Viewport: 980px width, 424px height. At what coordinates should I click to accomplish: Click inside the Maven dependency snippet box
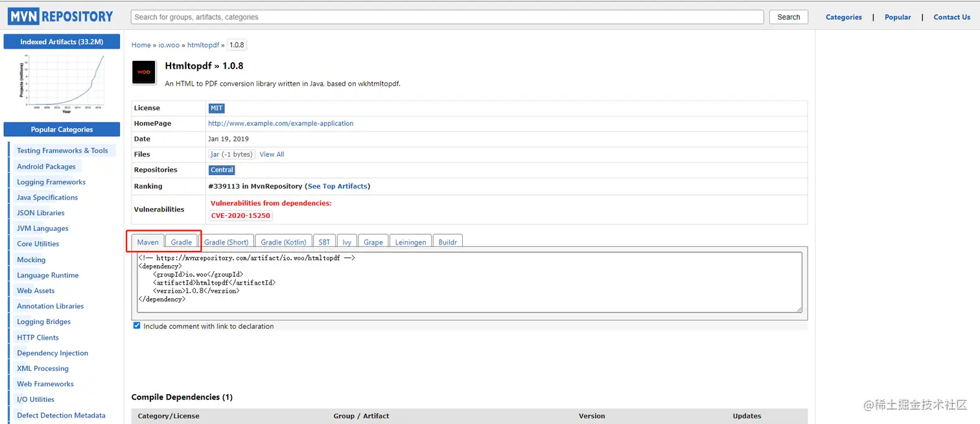(x=469, y=282)
